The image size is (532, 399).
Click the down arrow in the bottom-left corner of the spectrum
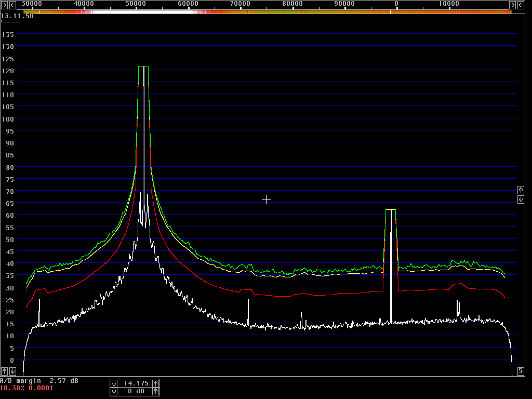12,371
